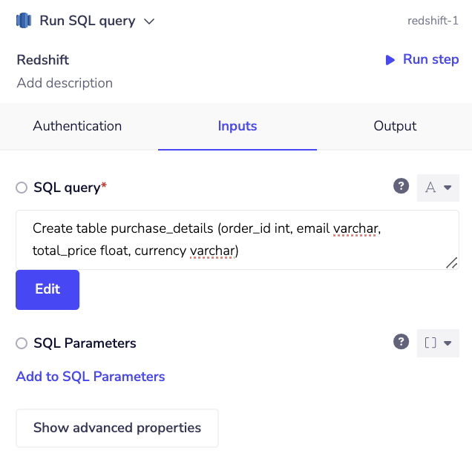The image size is (472, 476).
Task: Expand the Run SQL query step dropdown
Action: coord(149,22)
